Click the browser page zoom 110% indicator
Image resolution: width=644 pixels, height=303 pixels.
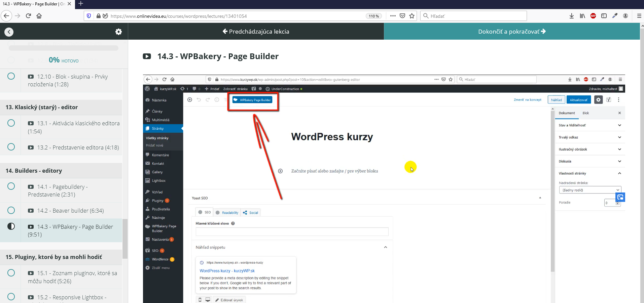coord(374,16)
